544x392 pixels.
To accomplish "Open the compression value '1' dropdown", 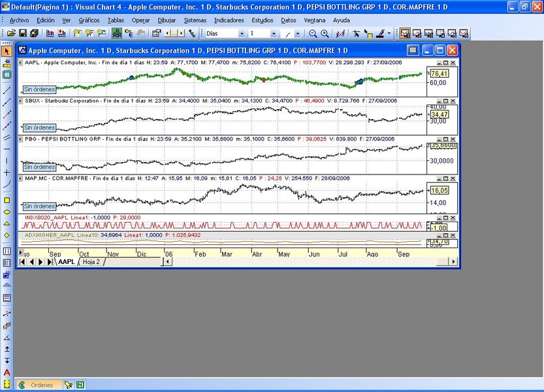I will (x=274, y=34).
